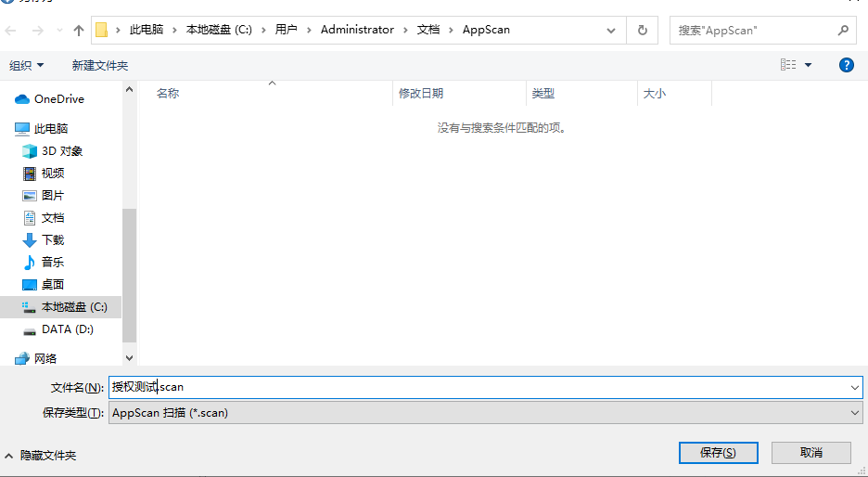Open the view options dropdown arrow
Screen dimensions: 868x477
(x=809, y=65)
